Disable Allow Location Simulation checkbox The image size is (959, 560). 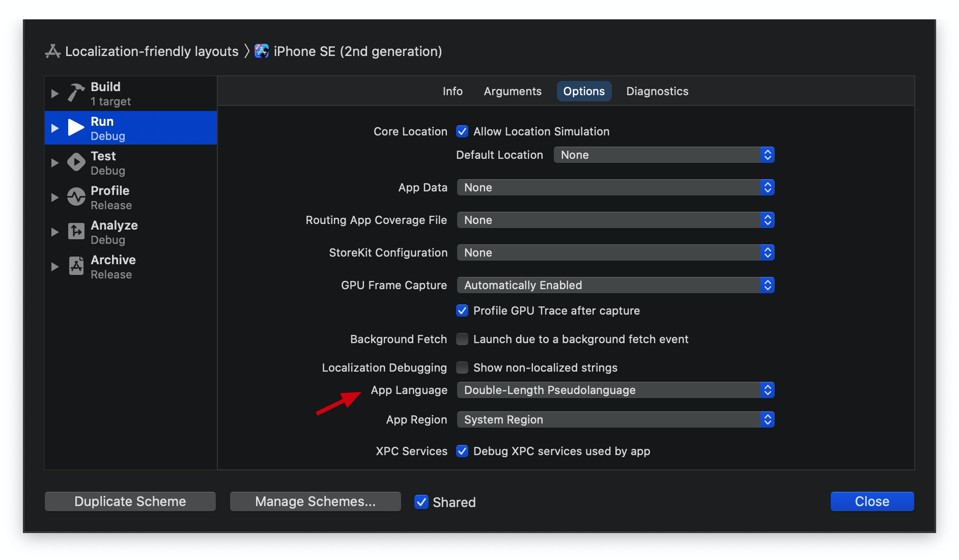point(462,131)
